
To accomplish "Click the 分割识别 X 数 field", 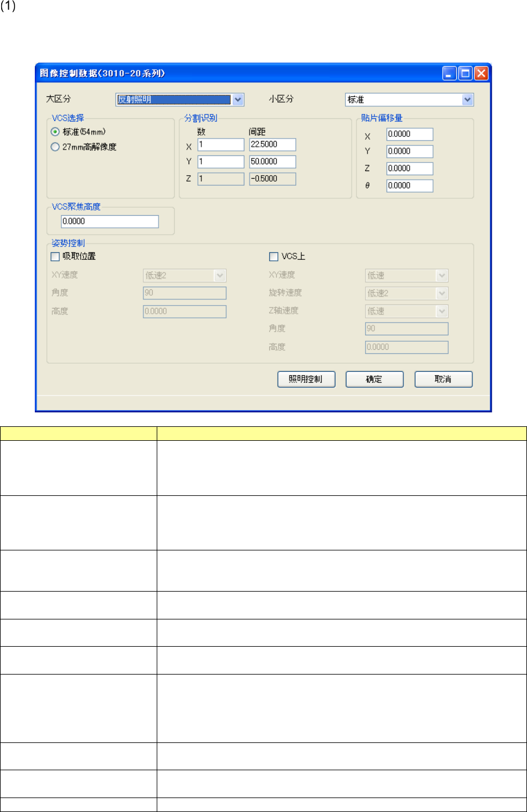I will pos(221,144).
